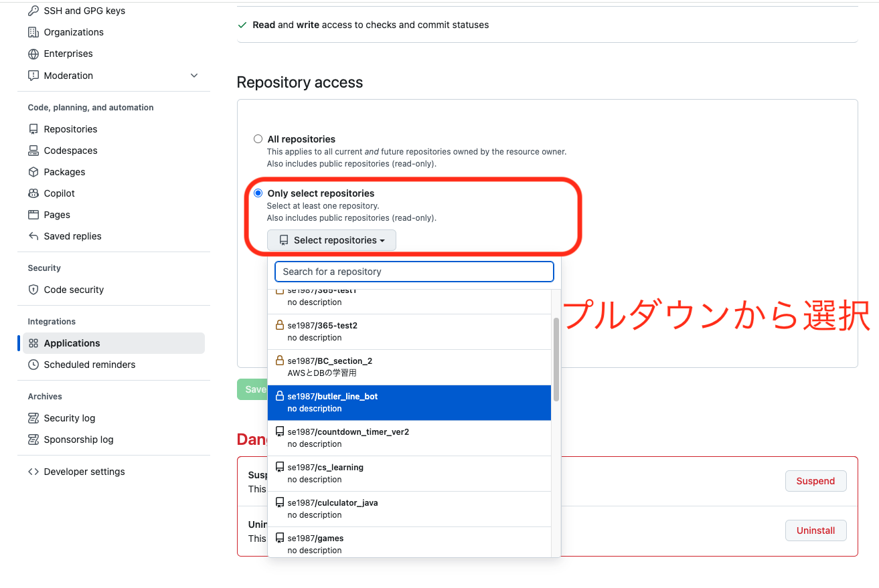Click the Suspend button
This screenshot has width=879, height=588.
click(815, 480)
